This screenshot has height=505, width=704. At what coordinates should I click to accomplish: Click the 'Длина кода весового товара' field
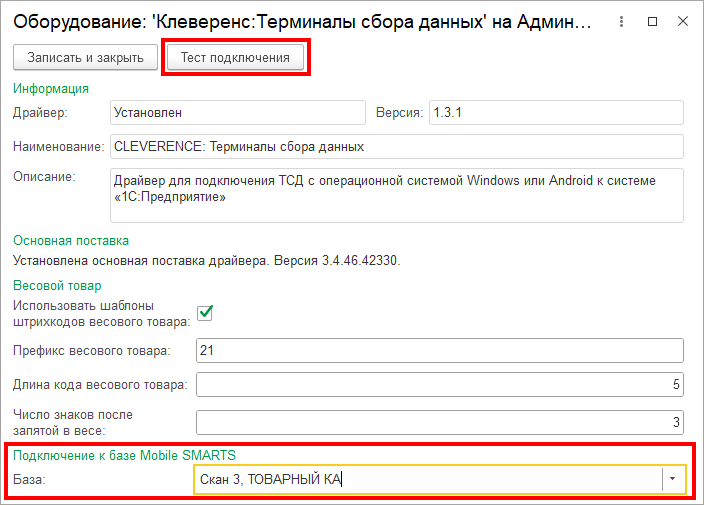coord(440,385)
